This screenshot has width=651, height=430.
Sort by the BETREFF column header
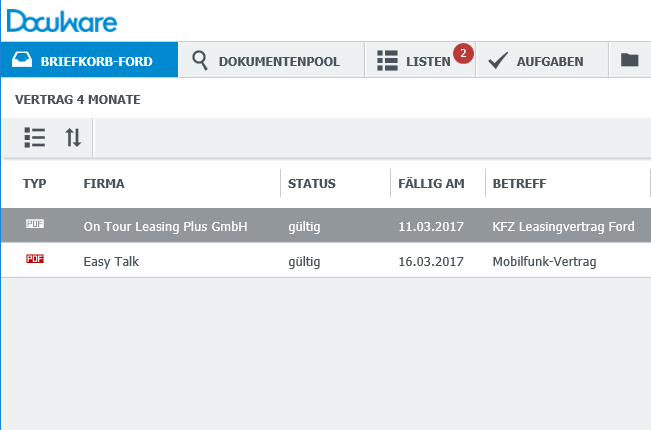tap(519, 183)
